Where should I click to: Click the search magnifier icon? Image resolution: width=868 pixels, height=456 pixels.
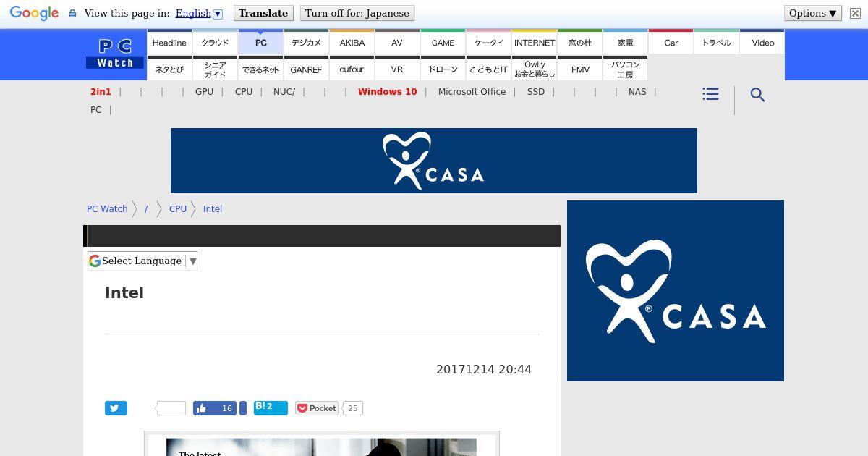tap(757, 95)
